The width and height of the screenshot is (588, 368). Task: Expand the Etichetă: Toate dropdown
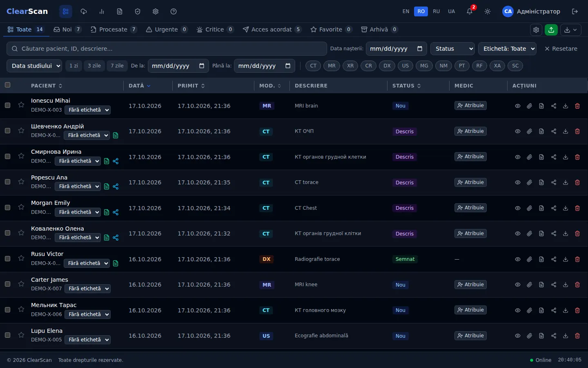[507, 49]
